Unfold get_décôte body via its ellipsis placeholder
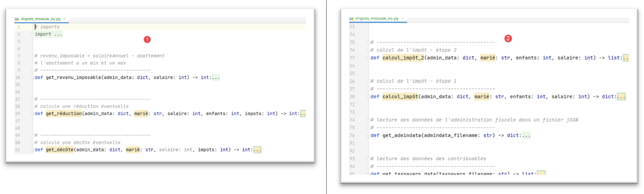 click(257, 150)
